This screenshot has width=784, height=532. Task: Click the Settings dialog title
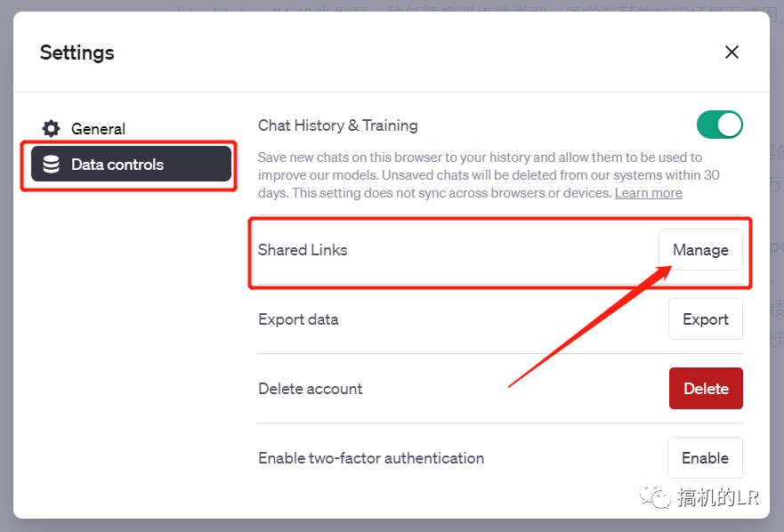(x=77, y=52)
